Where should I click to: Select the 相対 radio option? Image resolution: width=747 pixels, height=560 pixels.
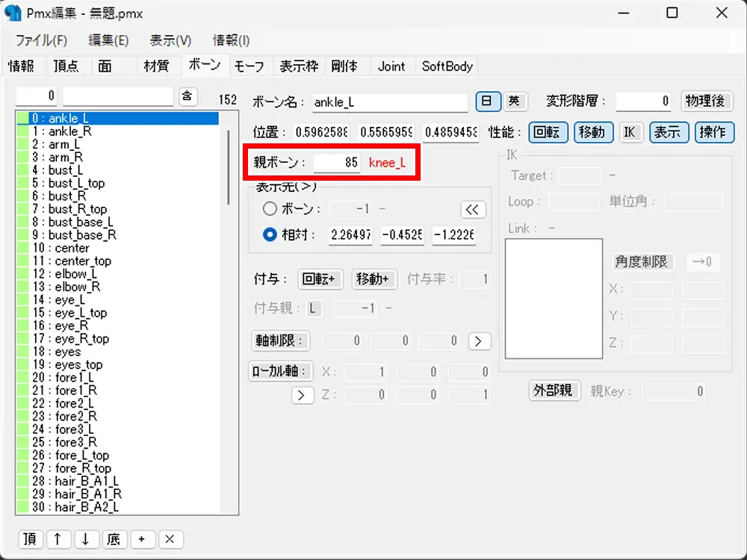coord(270,234)
